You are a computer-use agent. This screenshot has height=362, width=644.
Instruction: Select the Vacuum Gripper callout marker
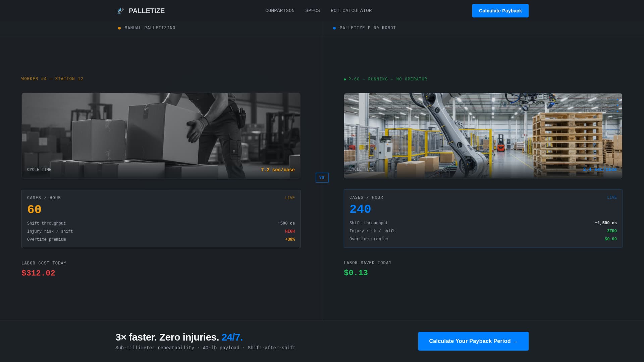pos(618,105)
